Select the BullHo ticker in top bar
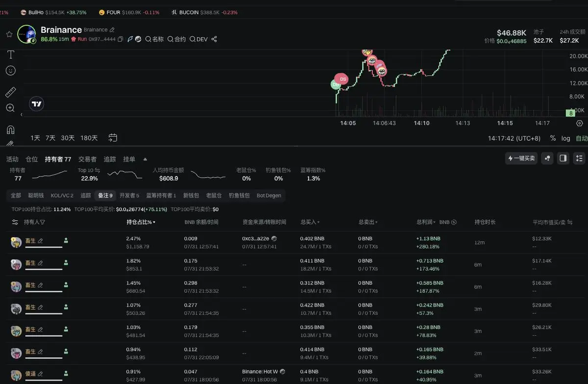This screenshot has height=384, width=588. (54, 12)
